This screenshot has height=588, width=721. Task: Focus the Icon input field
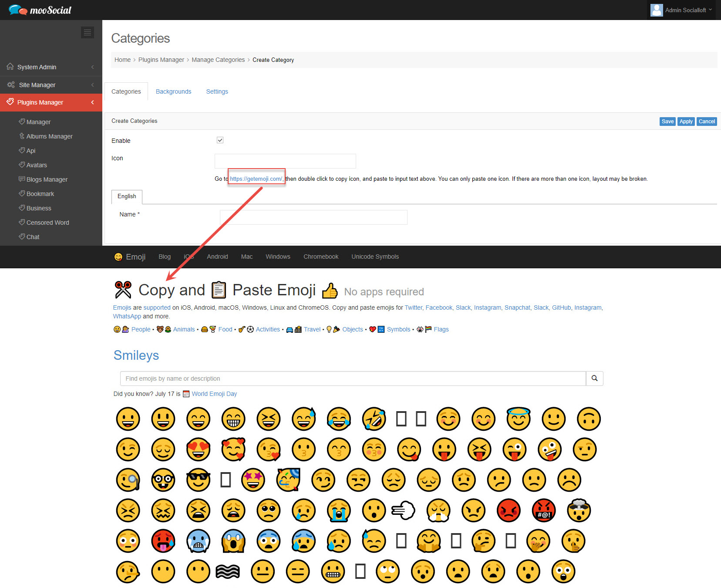(x=285, y=161)
